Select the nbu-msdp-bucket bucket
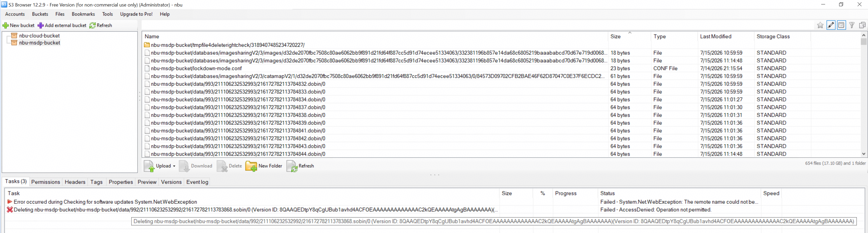The height and width of the screenshot is (233, 868). tap(40, 43)
